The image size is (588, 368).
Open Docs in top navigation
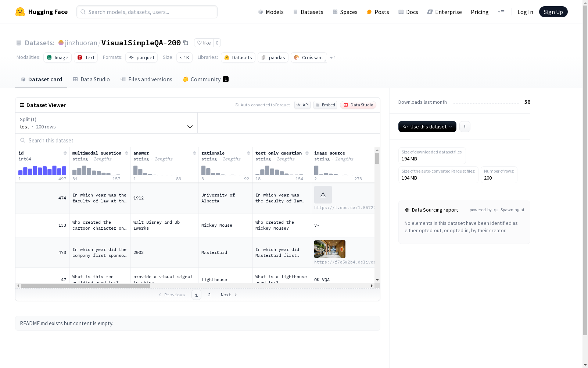tap(408, 12)
